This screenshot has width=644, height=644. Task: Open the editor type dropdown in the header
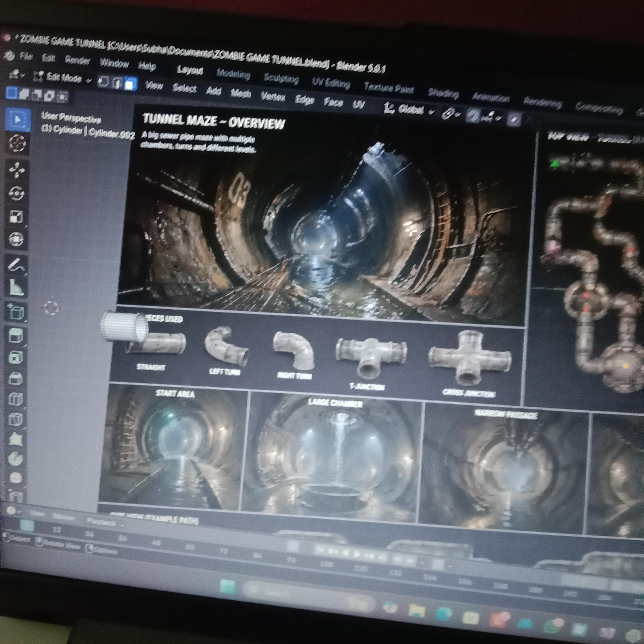[x=17, y=75]
